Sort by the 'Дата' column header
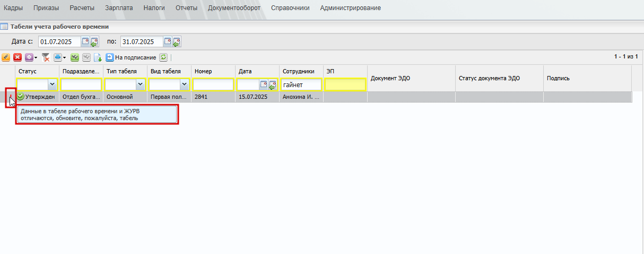644x254 pixels. coord(257,71)
